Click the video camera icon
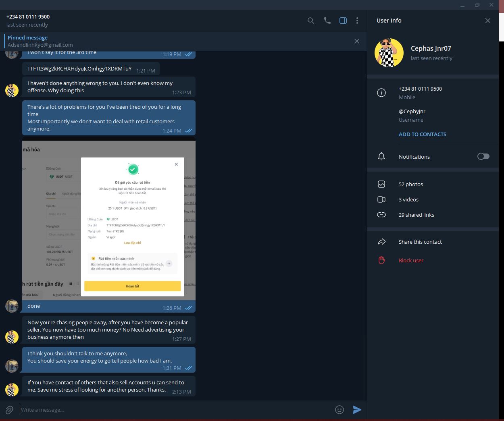Viewport: 504px width, 421px height. [381, 199]
